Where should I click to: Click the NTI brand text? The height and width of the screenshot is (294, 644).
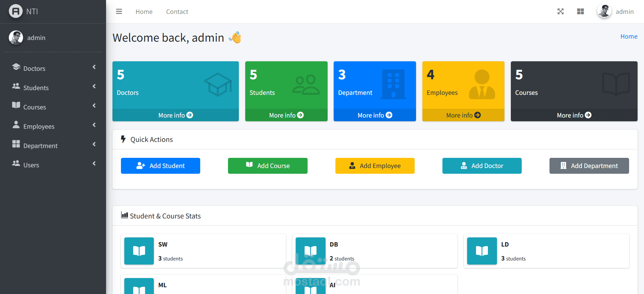point(32,12)
